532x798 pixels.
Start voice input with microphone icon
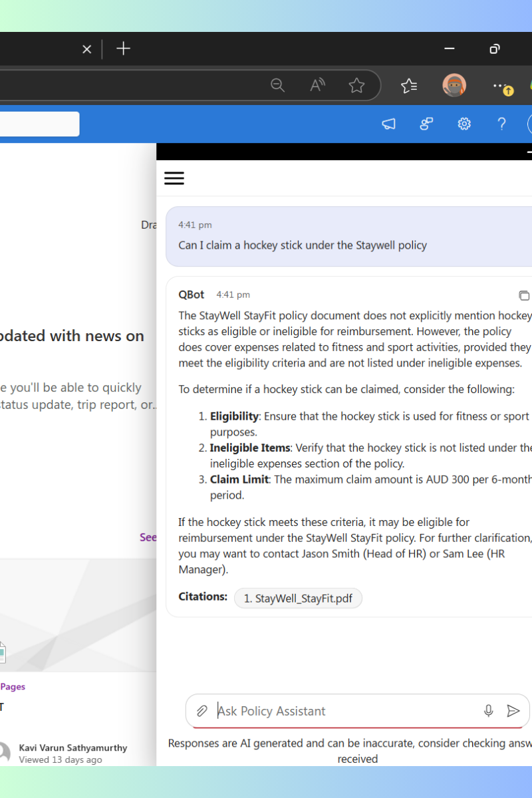489,711
